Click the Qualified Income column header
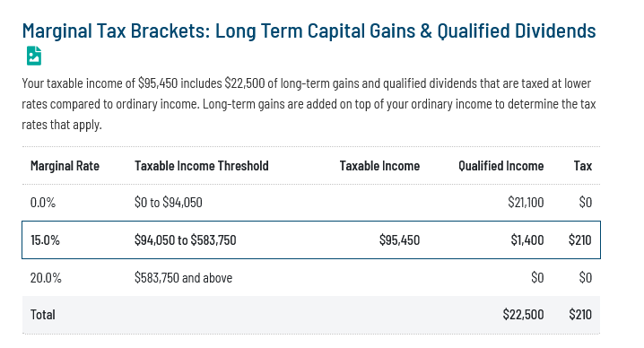644x348 pixels. [501, 166]
